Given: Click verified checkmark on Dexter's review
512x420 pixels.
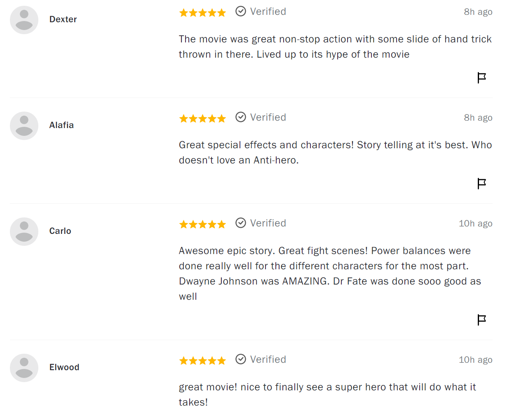Looking at the screenshot, I should tap(241, 11).
